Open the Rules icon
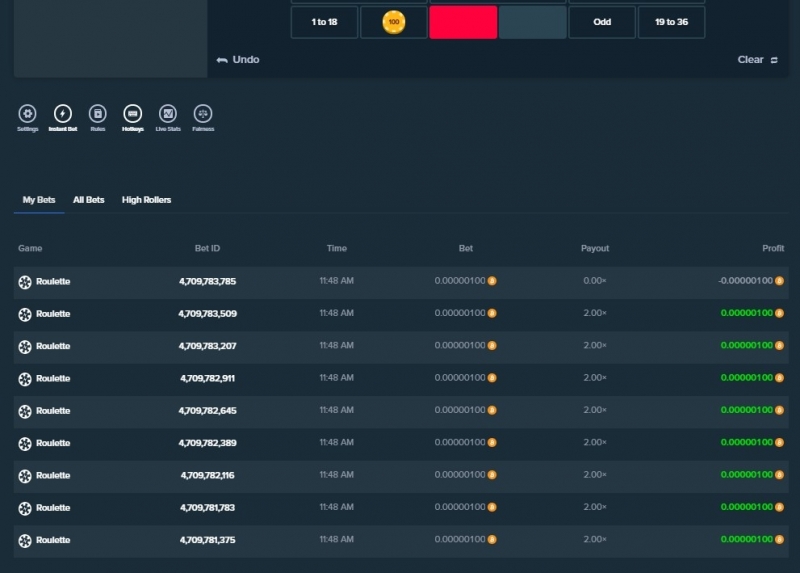The image size is (800, 573). point(97,114)
